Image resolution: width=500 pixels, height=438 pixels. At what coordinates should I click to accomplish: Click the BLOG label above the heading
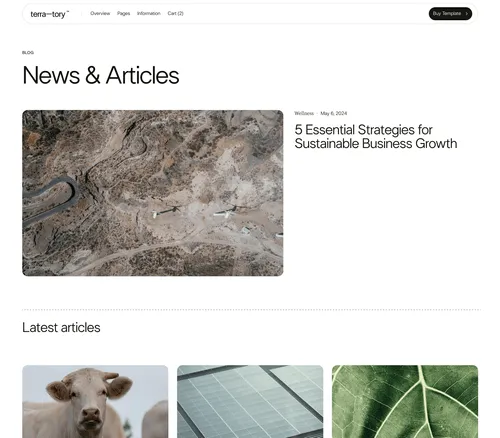click(28, 53)
